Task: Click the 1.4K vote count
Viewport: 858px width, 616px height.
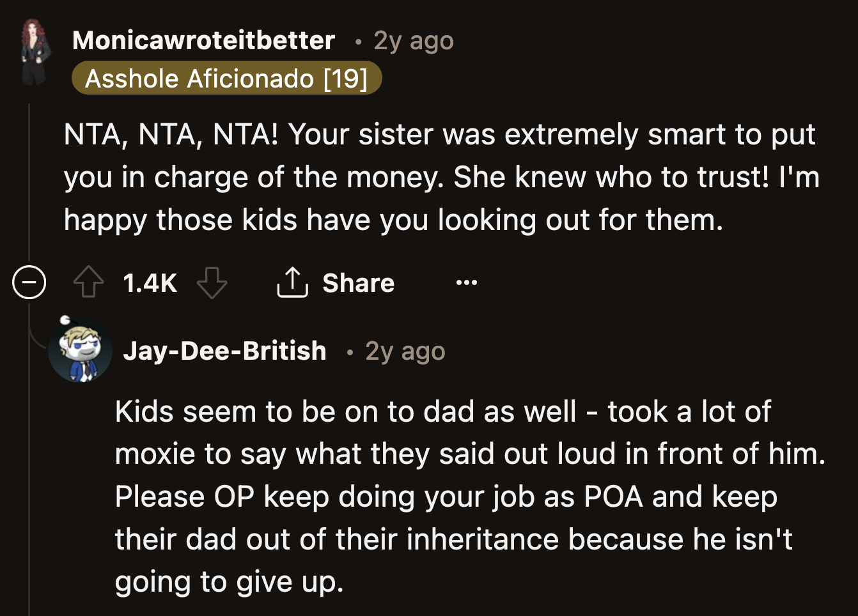Action: [x=149, y=282]
